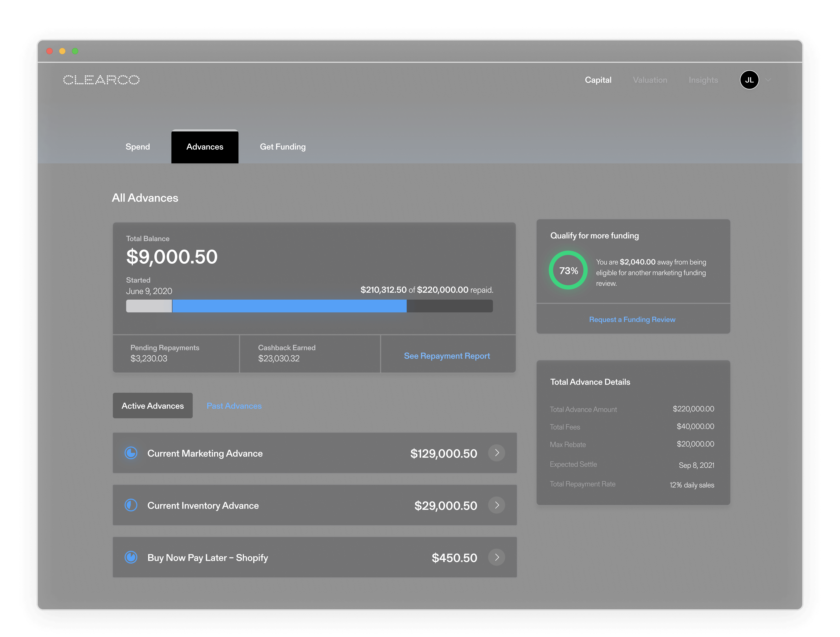The height and width of the screenshot is (637, 840).
Task: Switch to Active Advances view
Action: point(153,406)
